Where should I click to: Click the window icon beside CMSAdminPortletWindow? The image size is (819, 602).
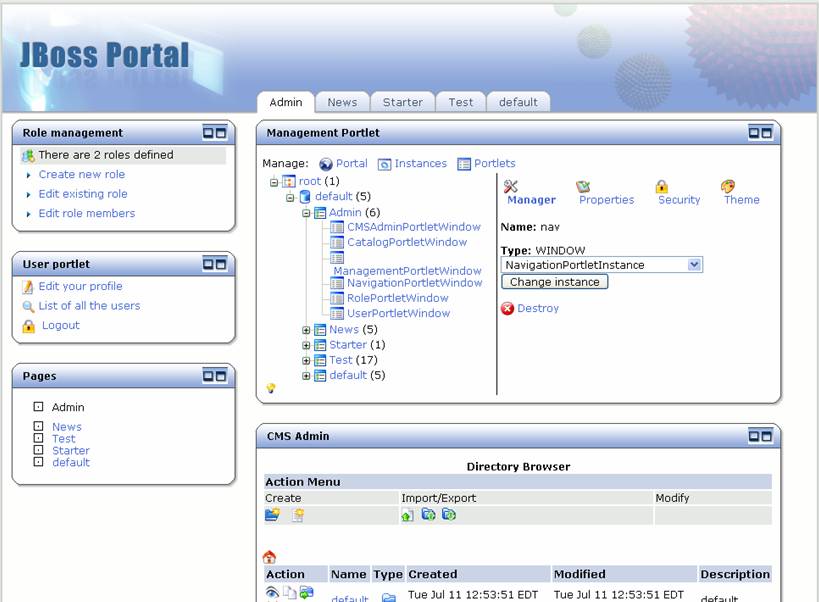click(x=337, y=227)
